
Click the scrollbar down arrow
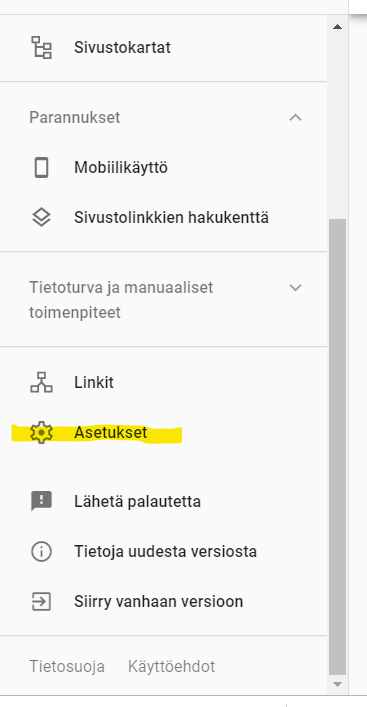tap(337, 684)
